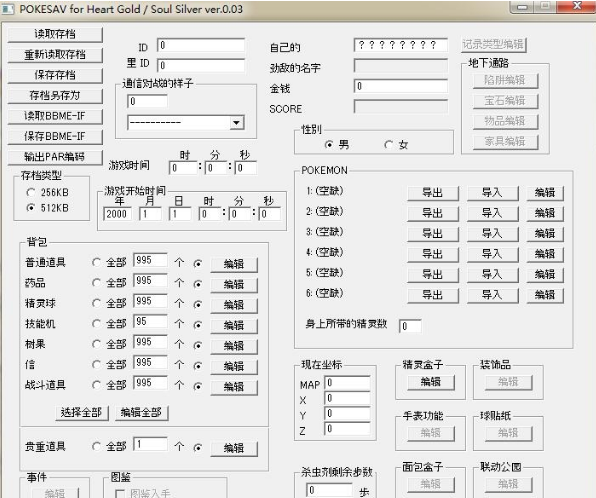Click the 游戏开始时间 月 field
Image resolution: width=596 pixels, height=498 pixels.
click(150, 214)
